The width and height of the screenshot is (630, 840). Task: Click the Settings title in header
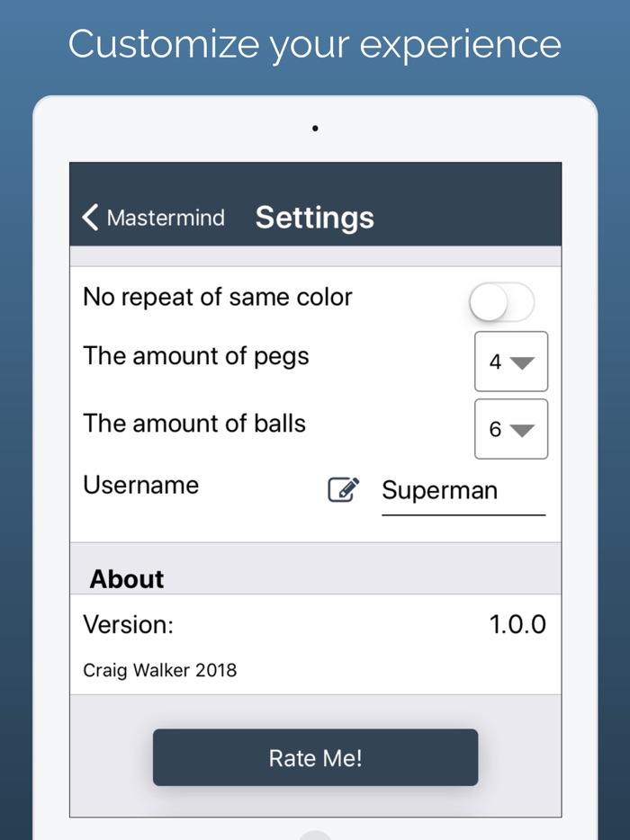click(315, 218)
